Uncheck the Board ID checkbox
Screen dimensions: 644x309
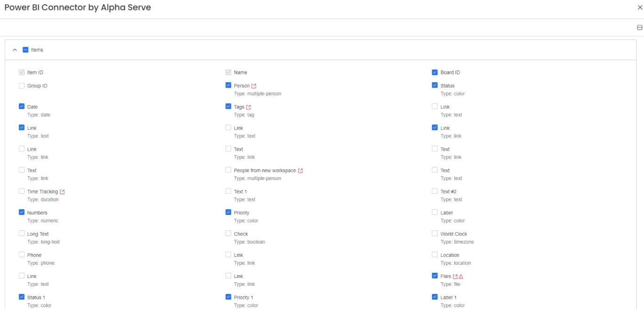pos(435,72)
